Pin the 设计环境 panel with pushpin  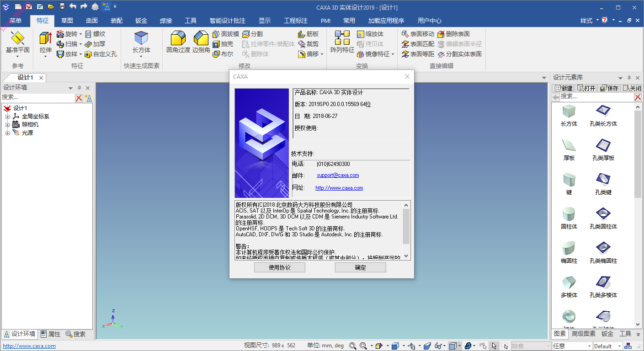click(x=79, y=88)
